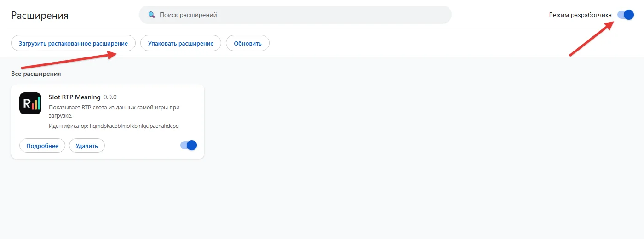Select the "Упаковать расширение" button
The height and width of the screenshot is (239, 644).
pos(181,43)
